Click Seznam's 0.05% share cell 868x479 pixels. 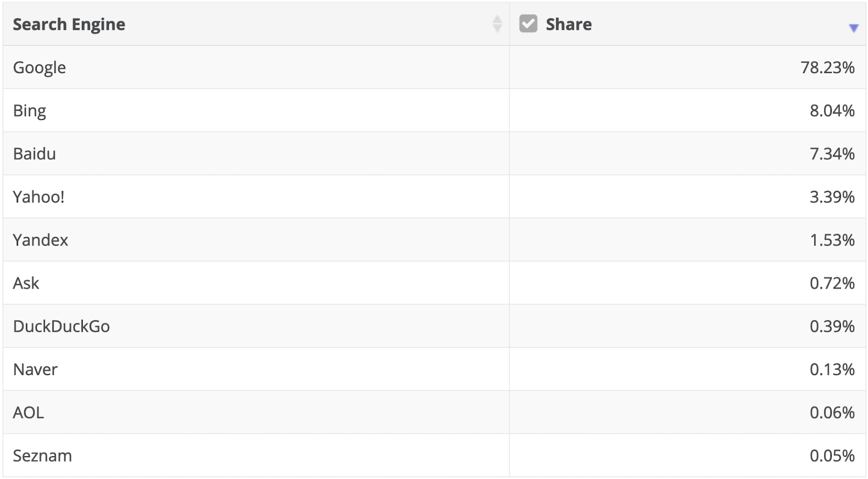[832, 456]
